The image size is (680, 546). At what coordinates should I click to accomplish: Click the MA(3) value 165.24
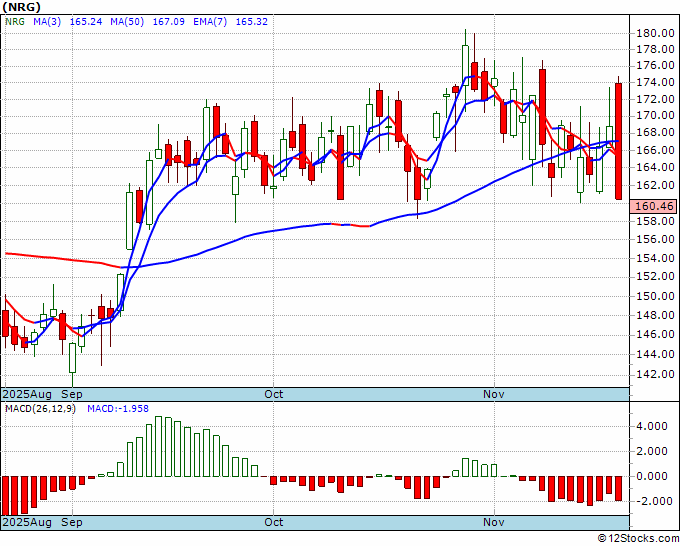pyautogui.click(x=86, y=21)
